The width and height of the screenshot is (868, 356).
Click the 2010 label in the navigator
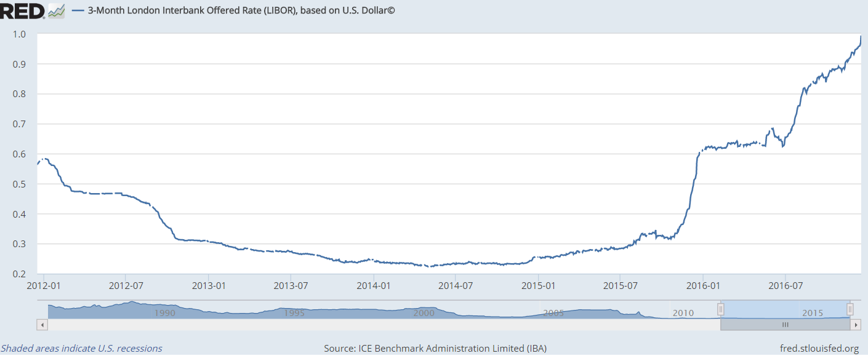point(683,313)
